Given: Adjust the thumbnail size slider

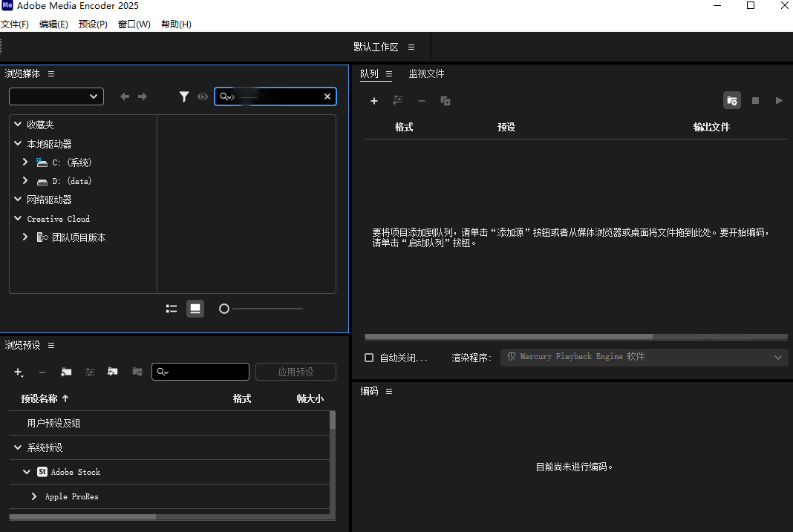Looking at the screenshot, I should point(224,309).
